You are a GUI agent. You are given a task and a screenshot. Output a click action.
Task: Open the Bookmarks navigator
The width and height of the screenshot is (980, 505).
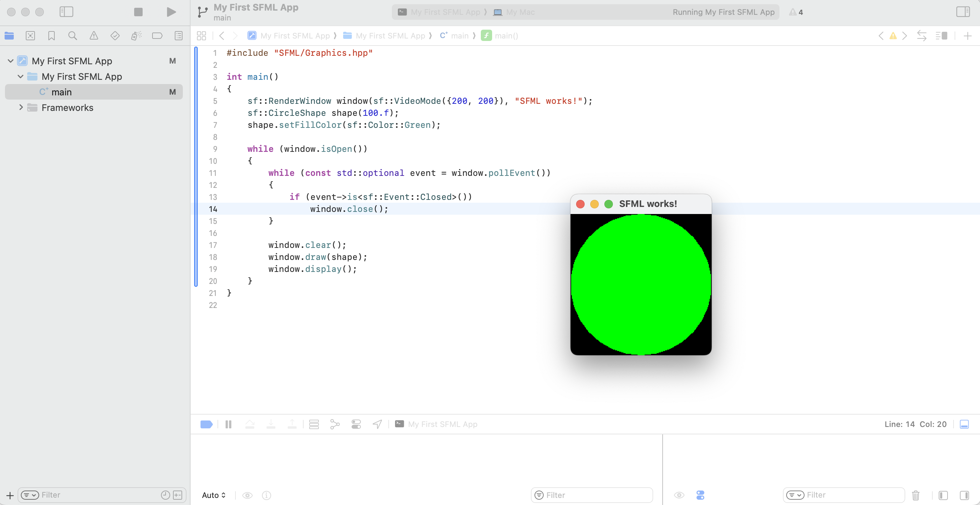(51, 35)
